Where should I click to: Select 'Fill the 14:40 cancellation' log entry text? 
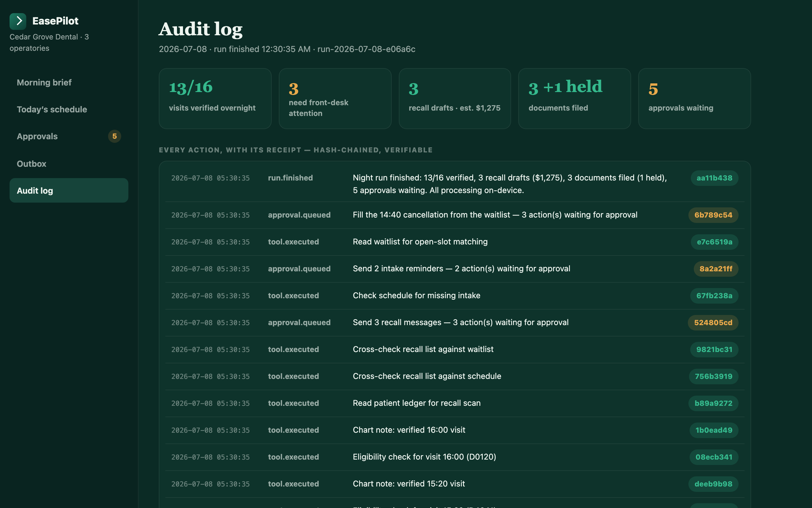[495, 215]
